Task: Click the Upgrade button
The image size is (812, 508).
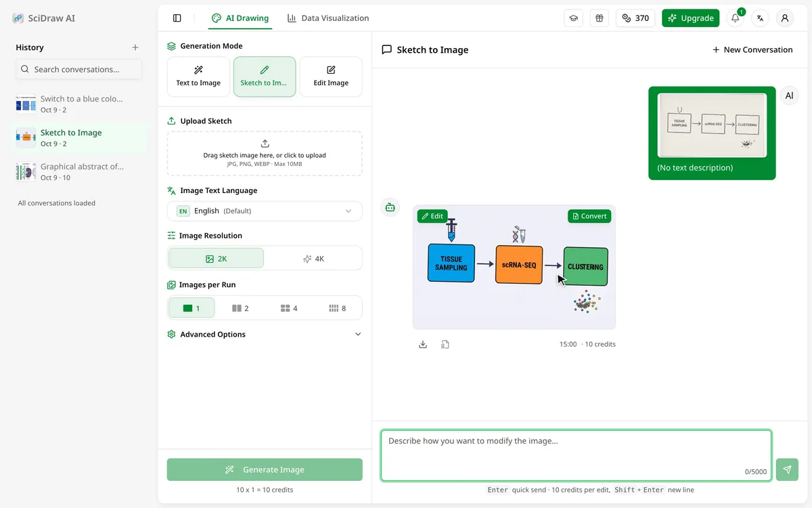Action: 690,18
